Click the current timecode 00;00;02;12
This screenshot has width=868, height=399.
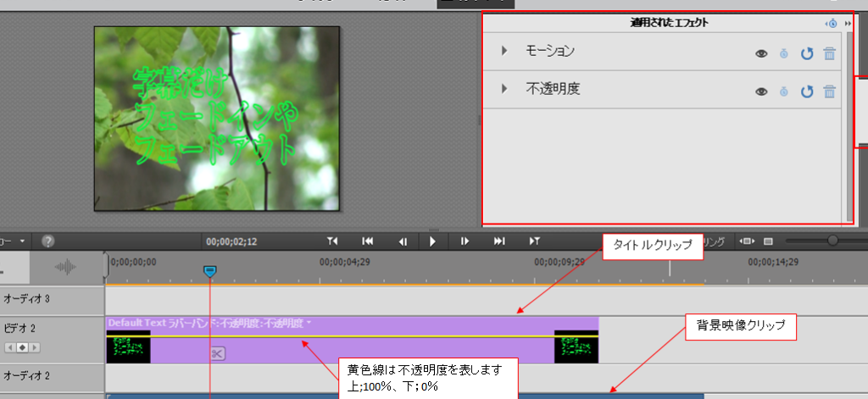point(231,241)
